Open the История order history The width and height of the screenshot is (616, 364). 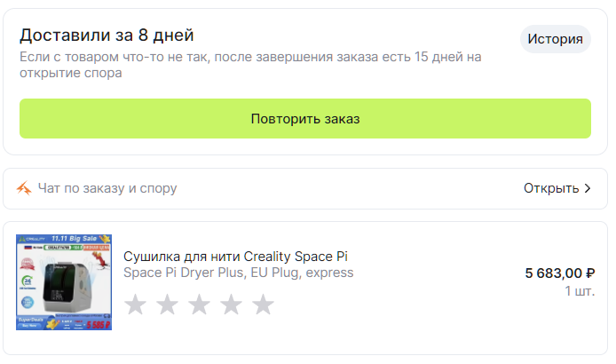click(x=555, y=39)
